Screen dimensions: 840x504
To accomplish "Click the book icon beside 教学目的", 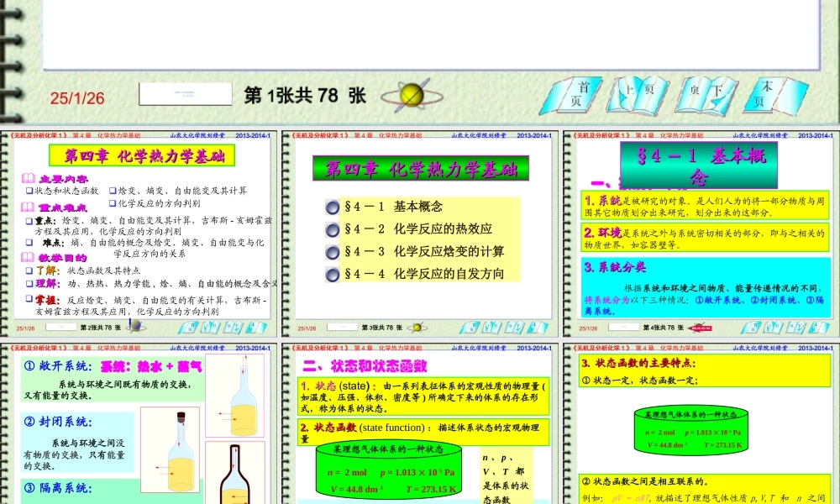I will pyautogui.click(x=29, y=257).
